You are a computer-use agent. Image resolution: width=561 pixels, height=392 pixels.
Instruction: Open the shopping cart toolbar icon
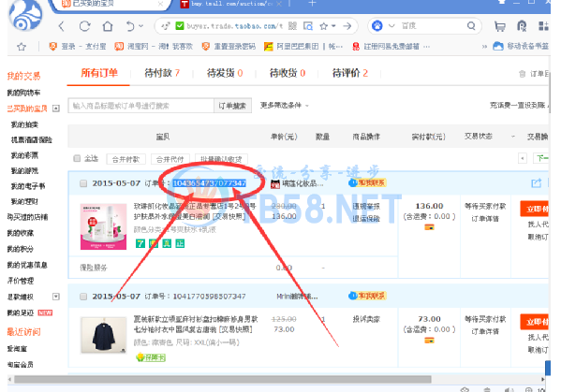(500, 26)
